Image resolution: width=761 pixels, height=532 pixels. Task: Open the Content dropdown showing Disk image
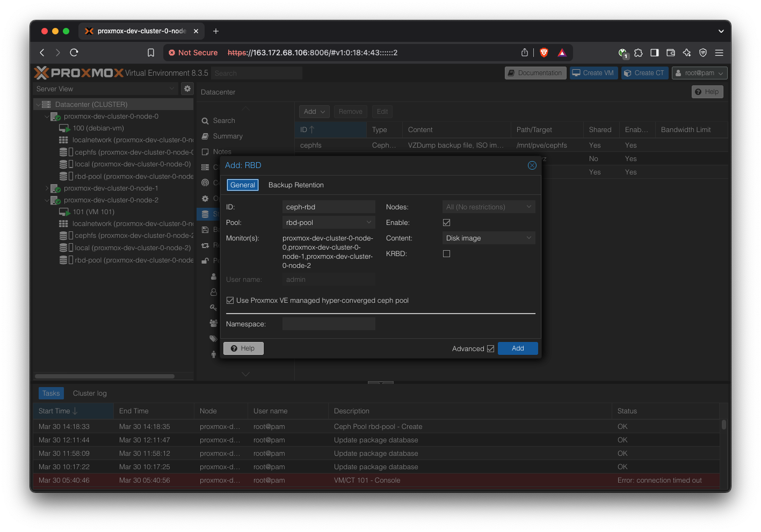[488, 238]
